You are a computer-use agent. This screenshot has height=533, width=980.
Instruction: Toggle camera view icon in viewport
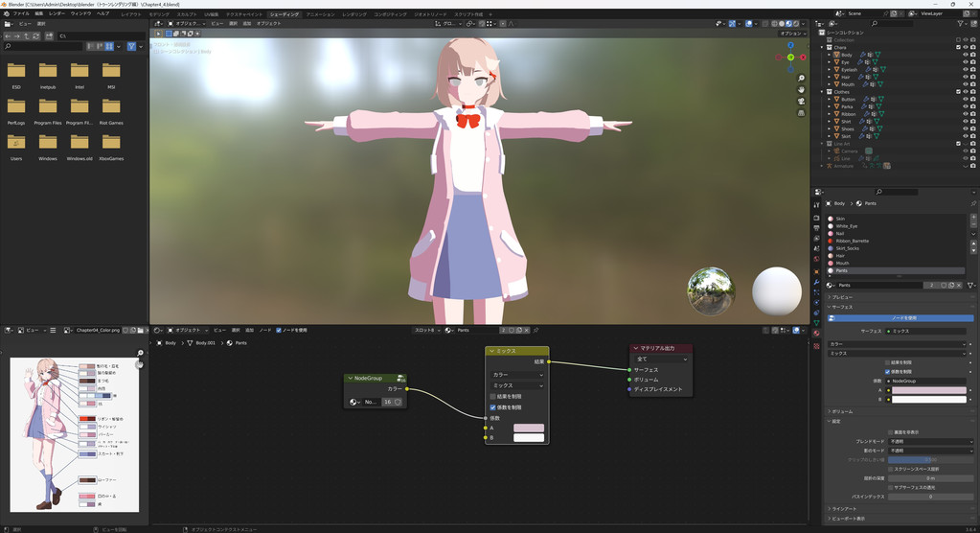(x=801, y=102)
